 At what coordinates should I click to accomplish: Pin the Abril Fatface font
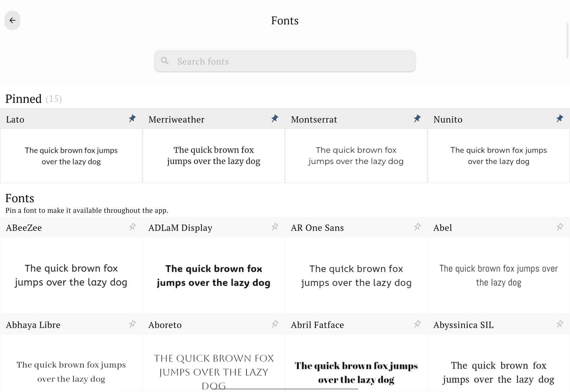click(x=417, y=324)
